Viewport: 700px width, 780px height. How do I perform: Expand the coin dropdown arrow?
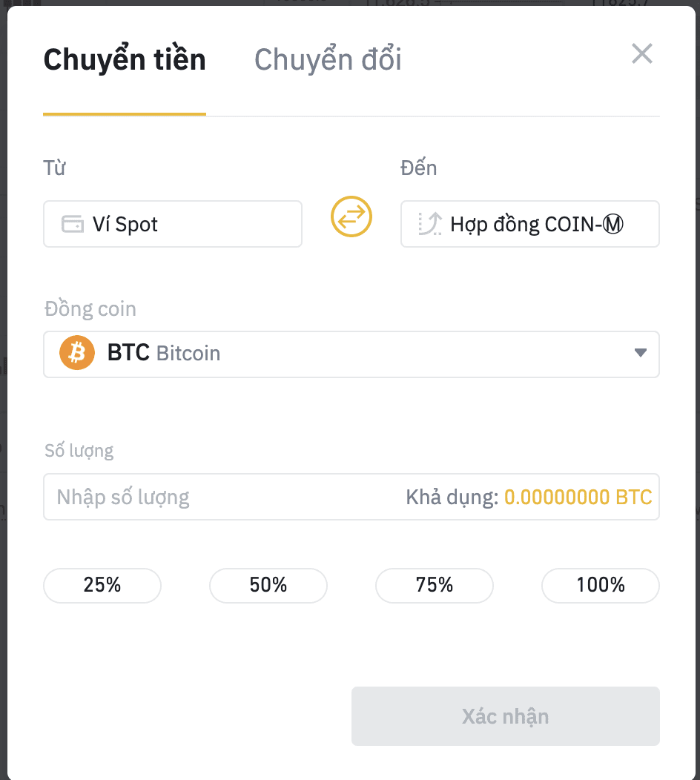(640, 353)
